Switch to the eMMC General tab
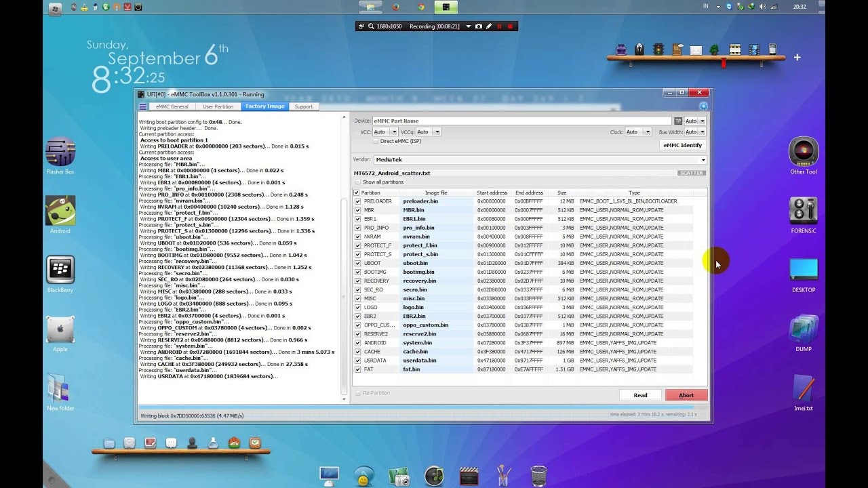This screenshot has width=868, height=488. [172, 106]
